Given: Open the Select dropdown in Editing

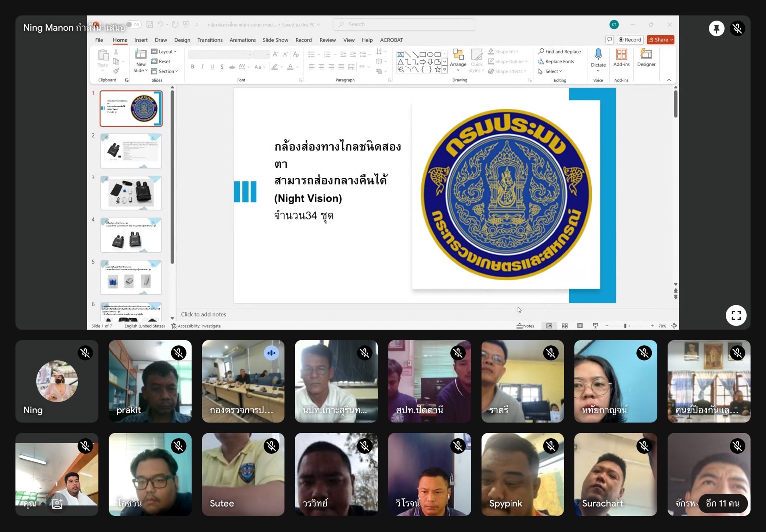Looking at the screenshot, I should (x=550, y=71).
